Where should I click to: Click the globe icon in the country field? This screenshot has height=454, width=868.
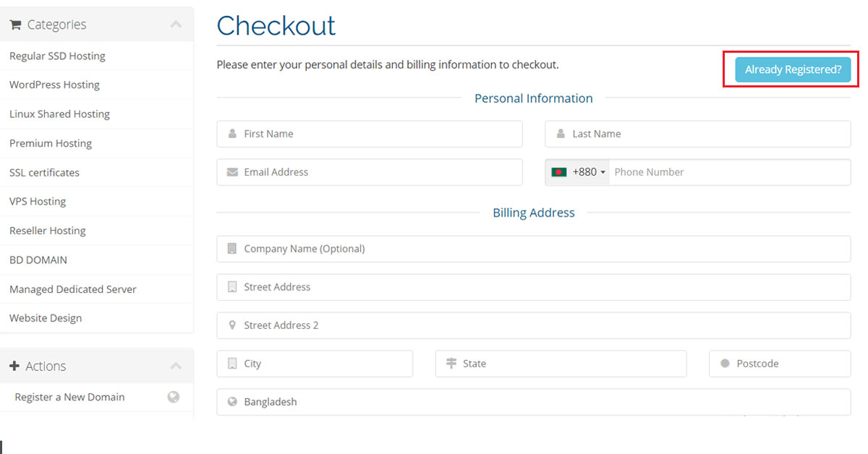(x=231, y=401)
